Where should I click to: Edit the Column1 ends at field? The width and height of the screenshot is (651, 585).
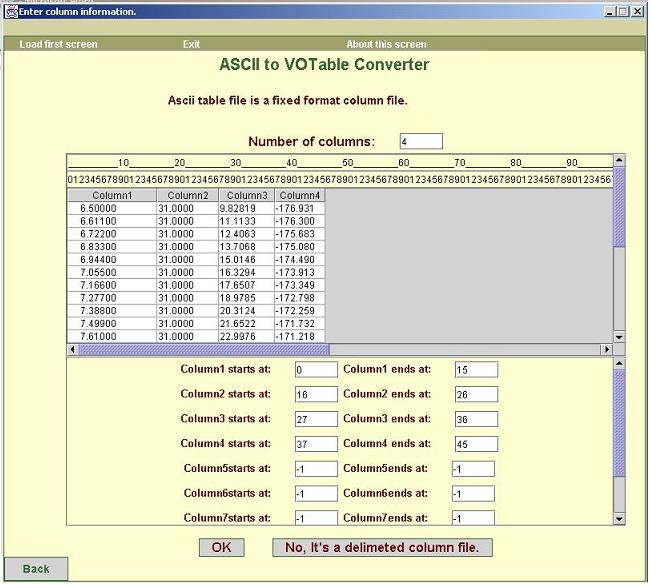coord(476,369)
